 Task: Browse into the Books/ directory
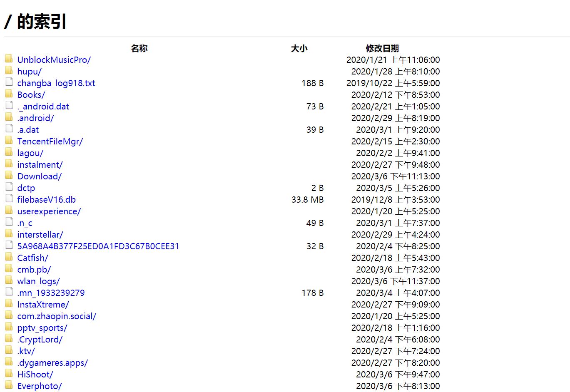pos(31,95)
